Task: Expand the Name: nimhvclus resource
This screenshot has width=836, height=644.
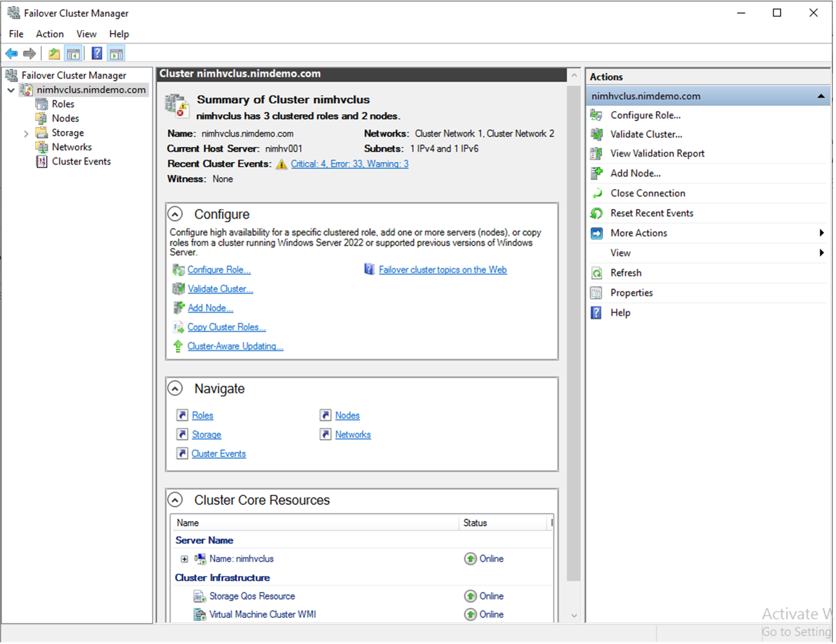Action: tap(184, 559)
